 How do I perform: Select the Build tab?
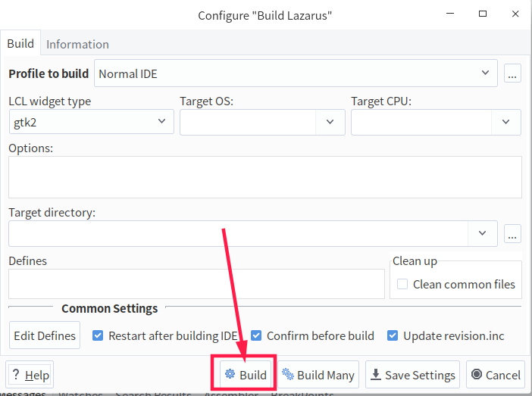coord(20,43)
